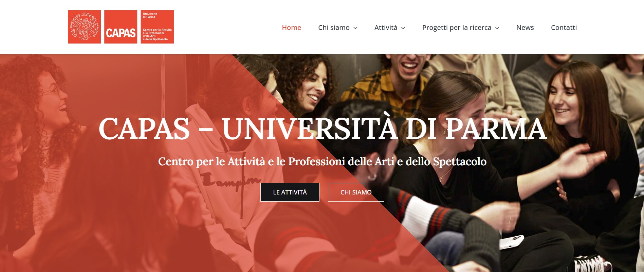Select the Attività menu label
Screen dimensions: 644x272
coord(386,28)
